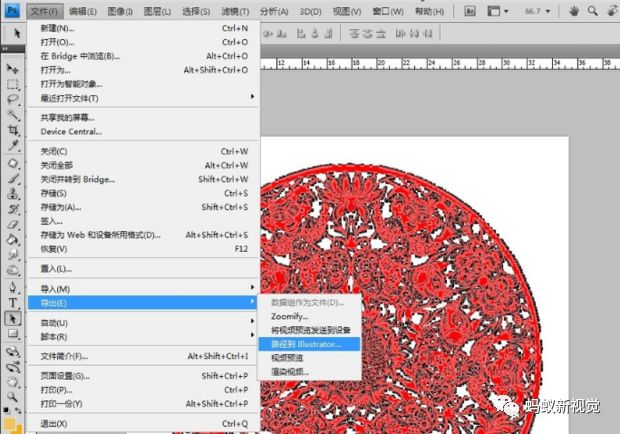Viewport: 620px width, 434px height.
Task: Open the tool preset picker in options bar
Action: 17,34
